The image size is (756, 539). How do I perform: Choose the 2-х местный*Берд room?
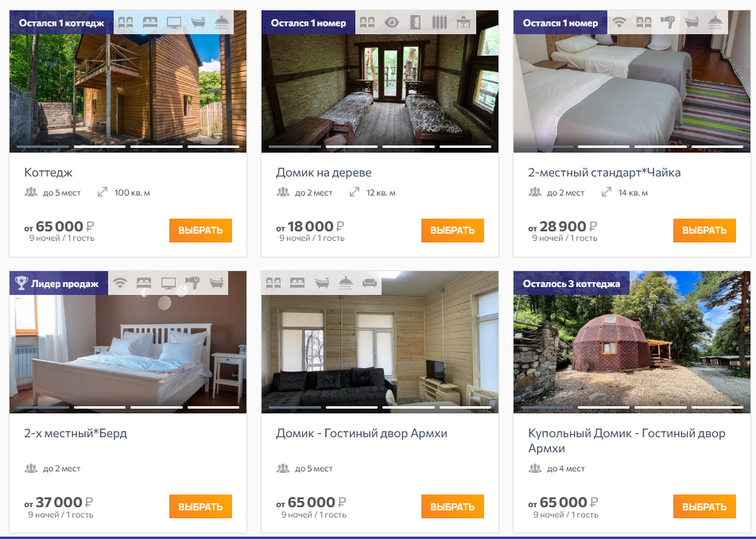pyautogui.click(x=200, y=506)
